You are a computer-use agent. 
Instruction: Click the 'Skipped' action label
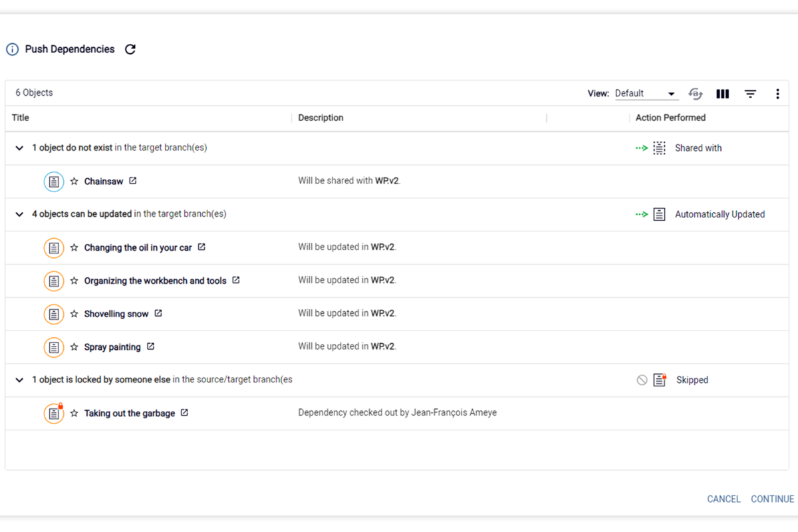click(x=692, y=380)
